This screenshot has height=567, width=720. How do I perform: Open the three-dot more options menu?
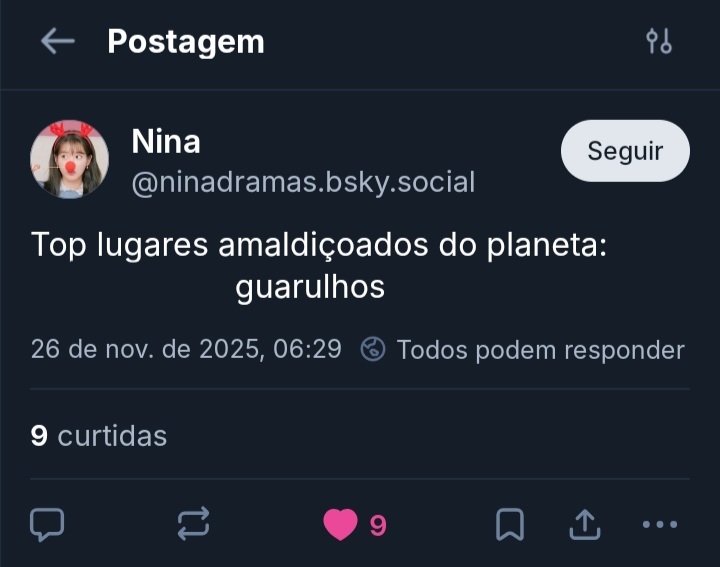[659, 524]
